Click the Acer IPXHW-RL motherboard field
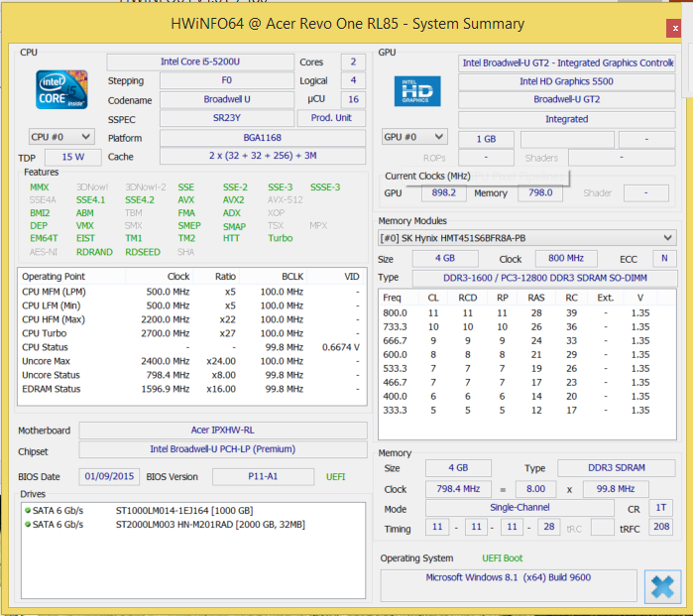This screenshot has height=616, width=693. pos(223,431)
